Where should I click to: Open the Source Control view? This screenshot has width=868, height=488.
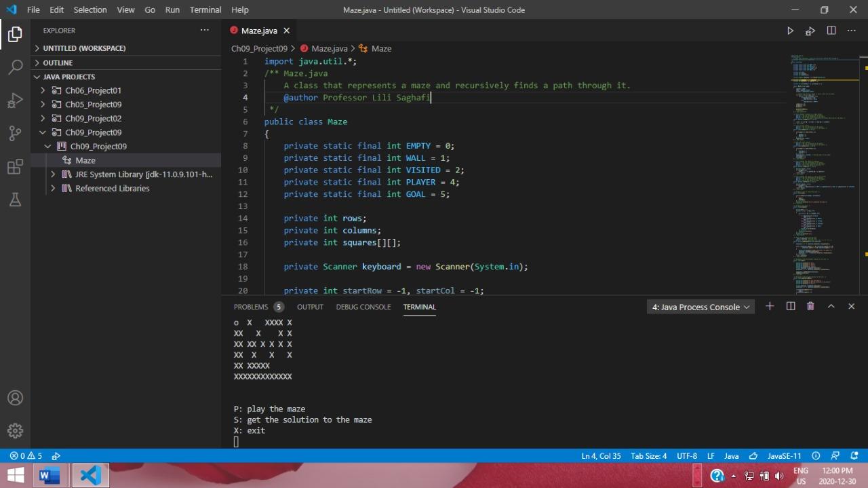(15, 134)
